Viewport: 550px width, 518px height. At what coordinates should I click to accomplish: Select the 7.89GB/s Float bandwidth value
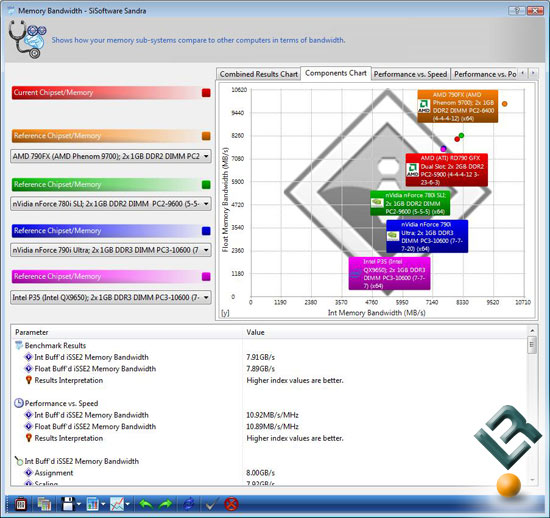(260, 369)
